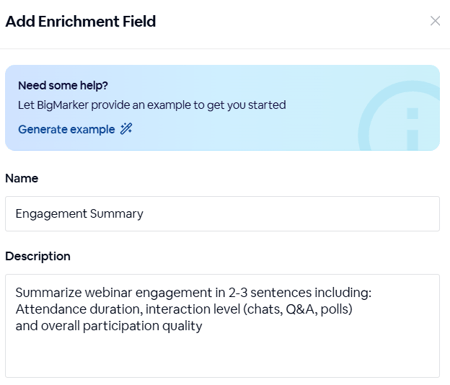Click the Description field label
This screenshot has width=450, height=385.
38,256
